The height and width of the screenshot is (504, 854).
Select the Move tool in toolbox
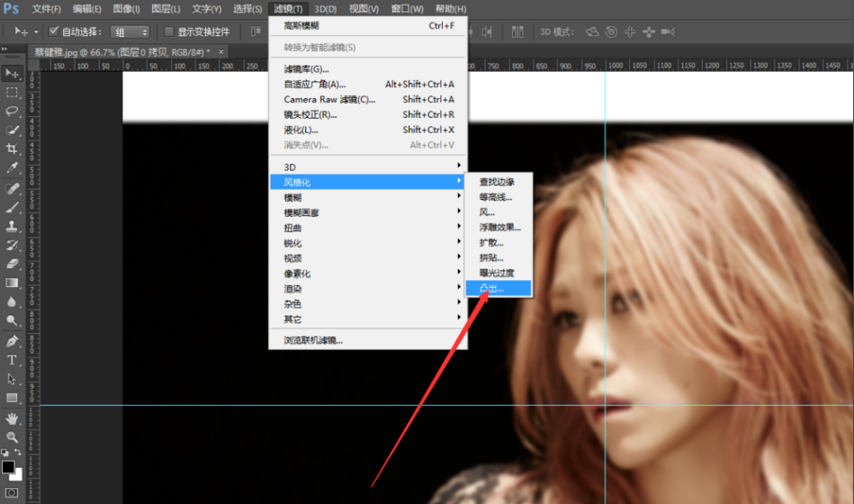pyautogui.click(x=12, y=74)
